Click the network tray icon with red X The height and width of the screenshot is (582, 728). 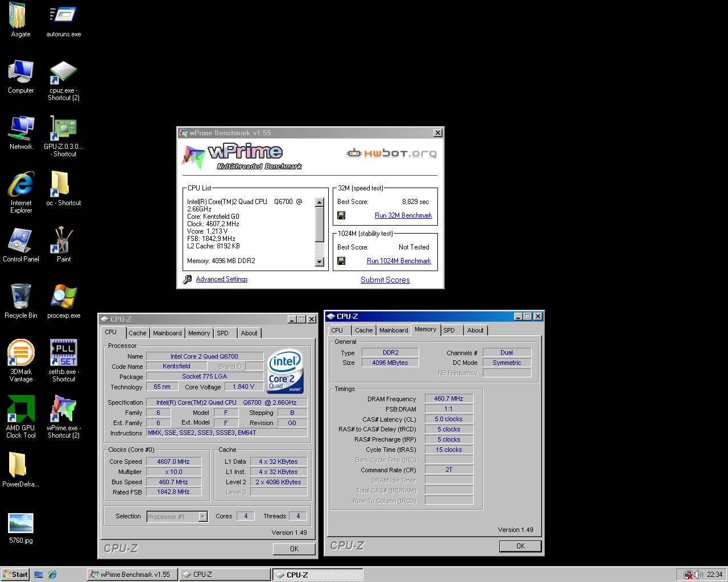tap(688, 575)
